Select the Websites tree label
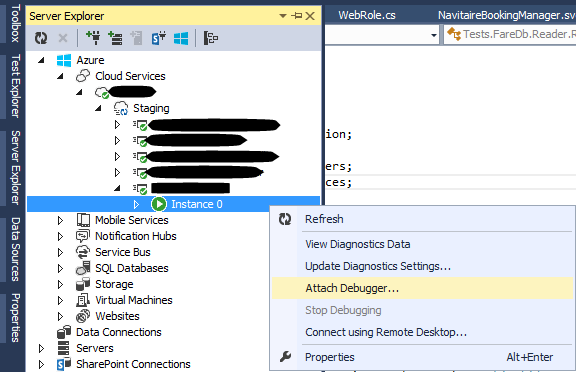The image size is (576, 372). pos(118,316)
